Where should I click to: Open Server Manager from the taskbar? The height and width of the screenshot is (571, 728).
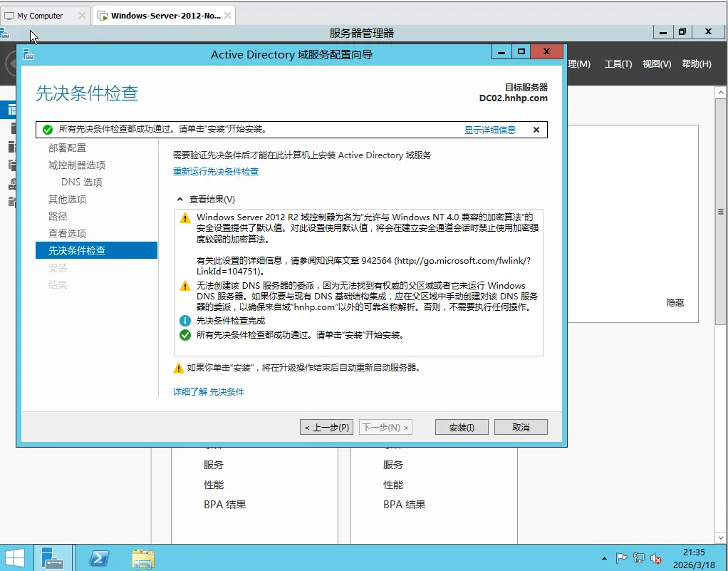(x=53, y=557)
